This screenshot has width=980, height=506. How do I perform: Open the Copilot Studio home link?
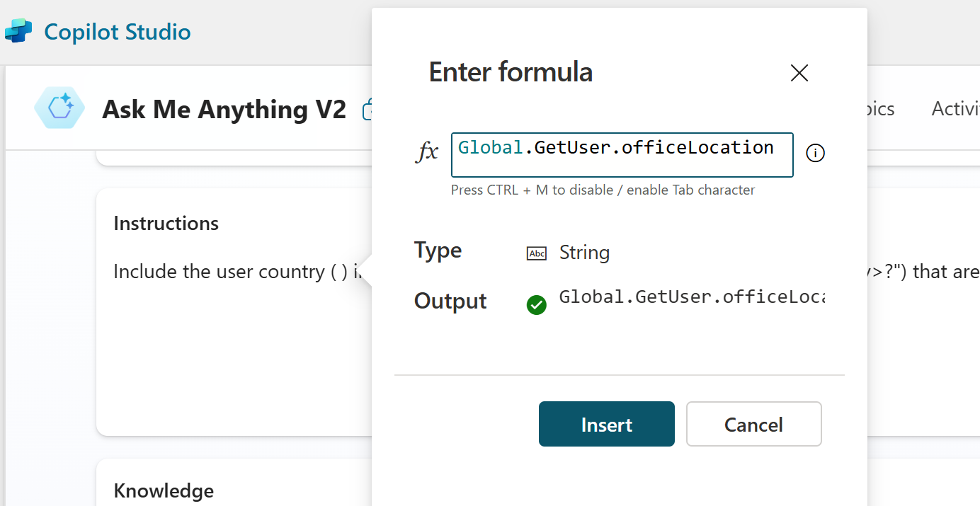point(117,32)
